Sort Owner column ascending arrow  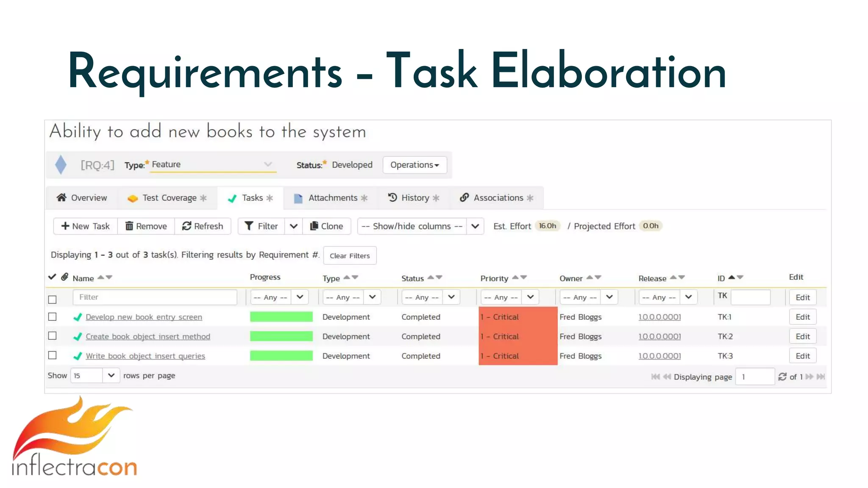[x=590, y=277]
